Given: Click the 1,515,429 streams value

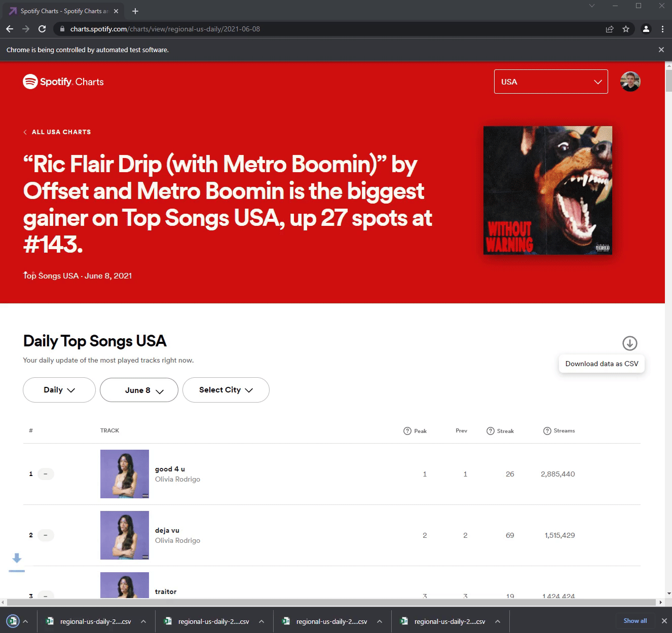Looking at the screenshot, I should tap(559, 535).
